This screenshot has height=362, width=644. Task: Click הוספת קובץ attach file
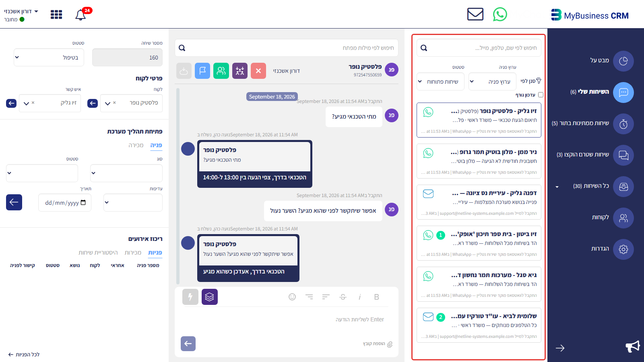[x=378, y=344]
